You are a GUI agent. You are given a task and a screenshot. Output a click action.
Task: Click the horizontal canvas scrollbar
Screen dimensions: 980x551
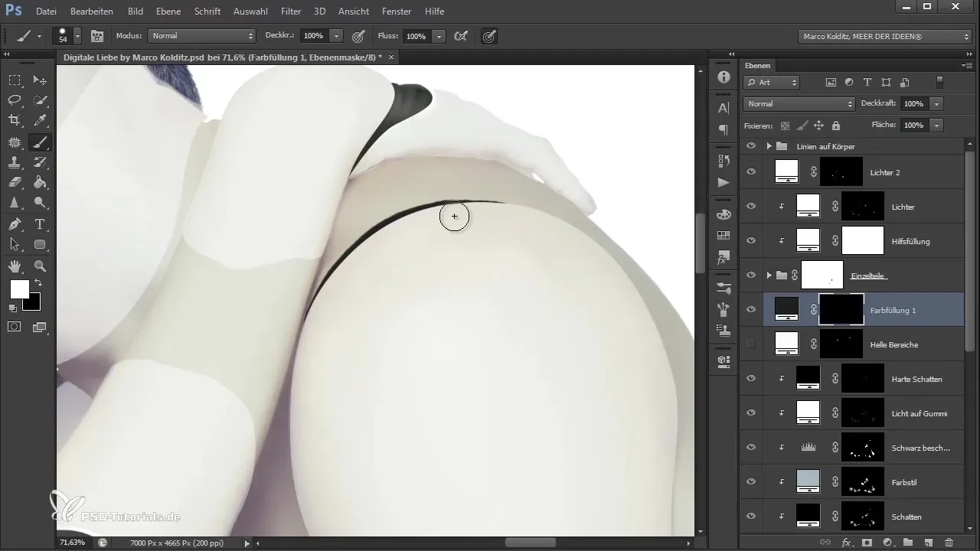coord(530,543)
